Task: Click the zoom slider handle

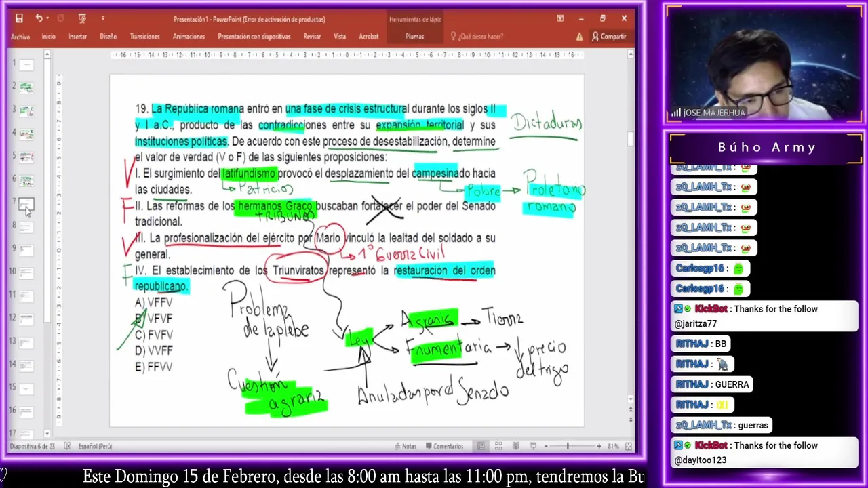Action: (568, 446)
